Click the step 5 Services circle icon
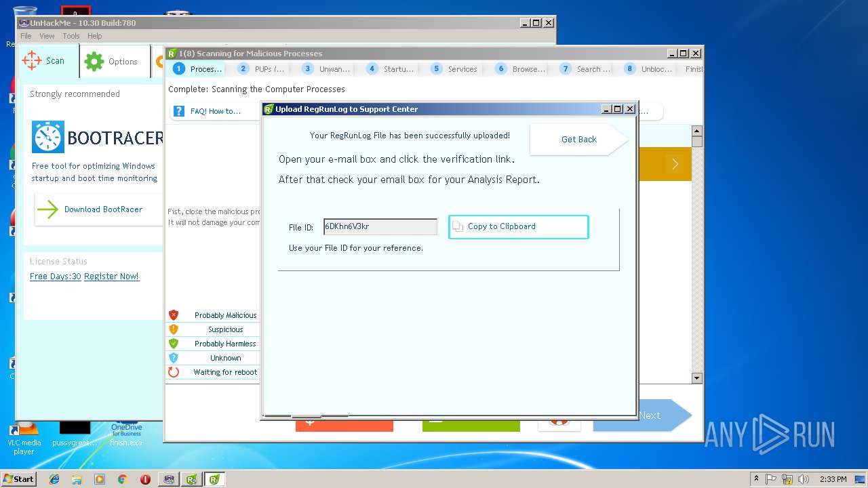This screenshot has width=868, height=488. pyautogui.click(x=437, y=68)
